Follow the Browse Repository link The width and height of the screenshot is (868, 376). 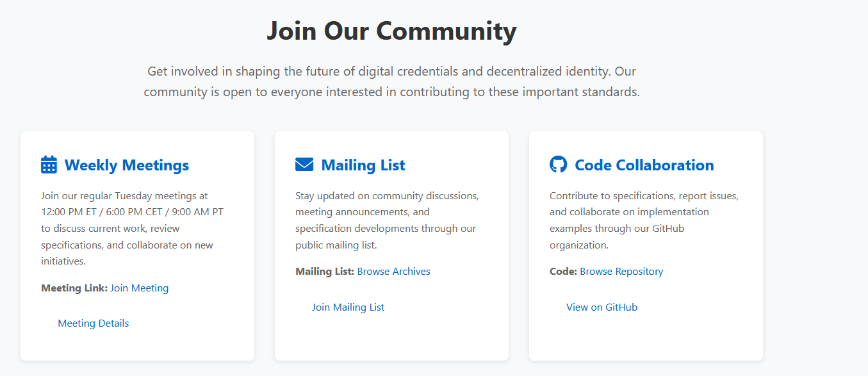point(621,272)
